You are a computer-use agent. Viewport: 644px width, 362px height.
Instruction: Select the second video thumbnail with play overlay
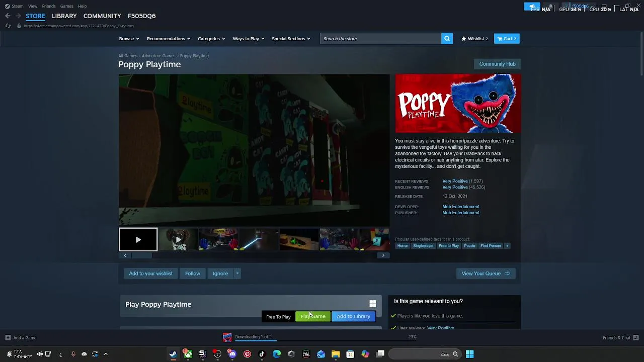point(178,240)
